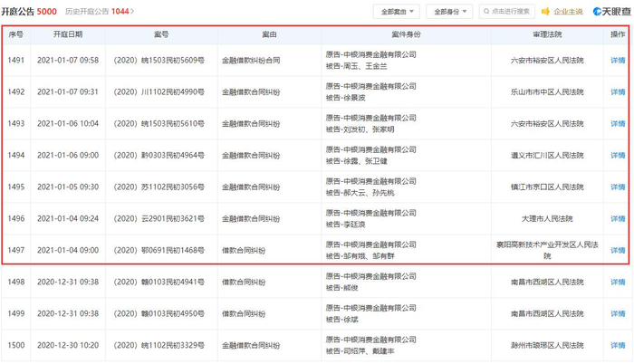Click the 开庭日期 column header

pos(68,34)
